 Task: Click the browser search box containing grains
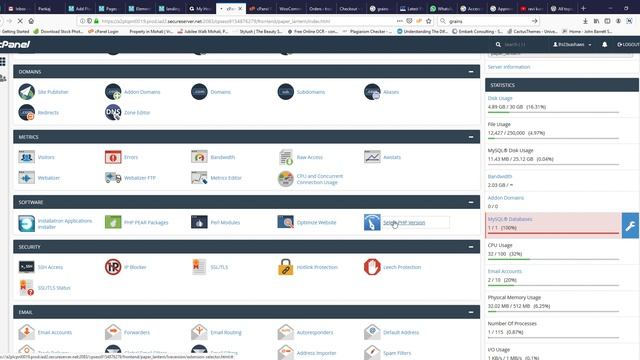pyautogui.click(x=489, y=21)
